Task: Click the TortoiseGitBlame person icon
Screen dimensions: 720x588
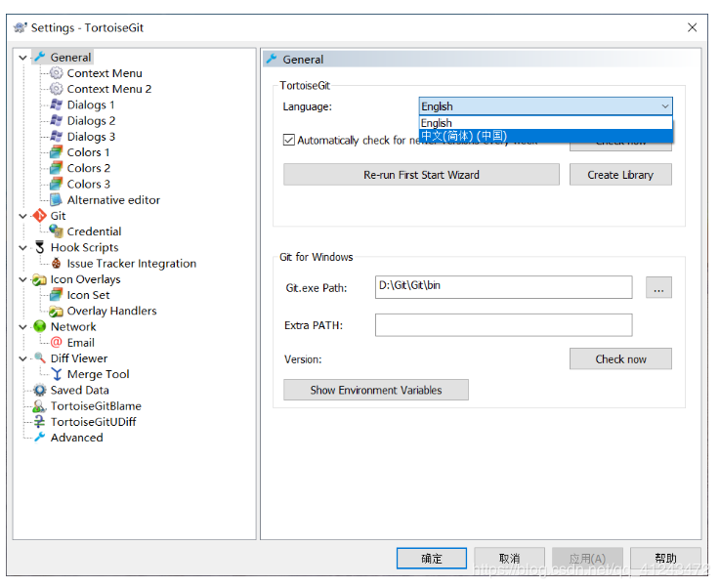Action: pos(40,405)
